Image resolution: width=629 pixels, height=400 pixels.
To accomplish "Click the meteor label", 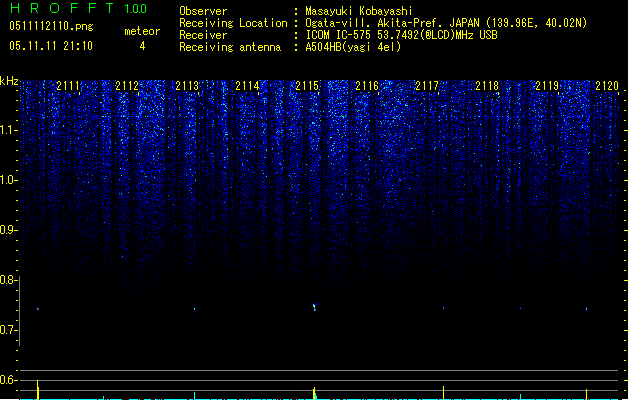I will (x=142, y=31).
